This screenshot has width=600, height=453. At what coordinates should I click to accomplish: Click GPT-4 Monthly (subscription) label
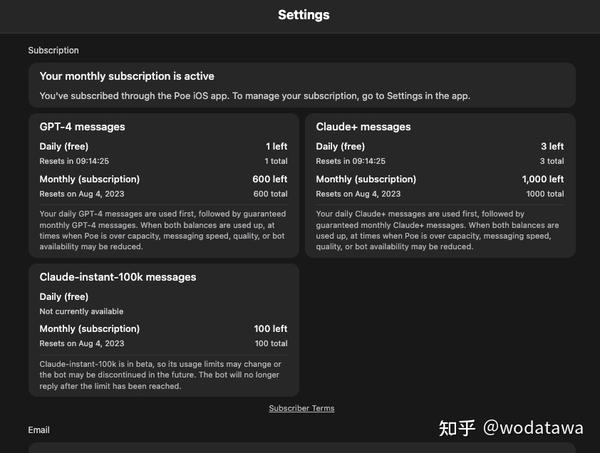(89, 179)
